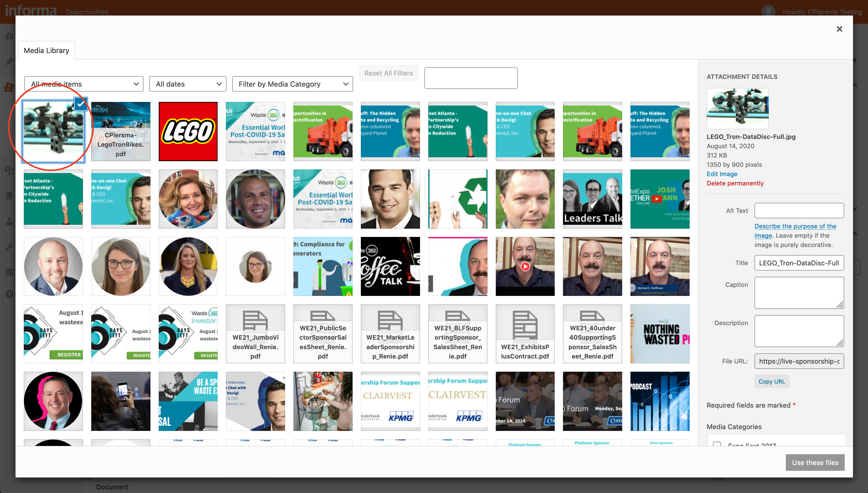Close the media library dialog

click(839, 29)
